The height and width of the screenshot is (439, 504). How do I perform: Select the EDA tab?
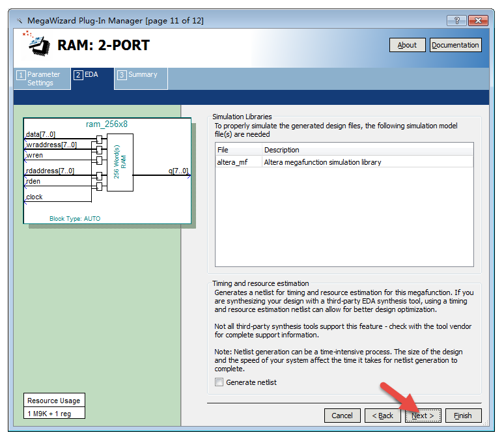click(x=92, y=78)
